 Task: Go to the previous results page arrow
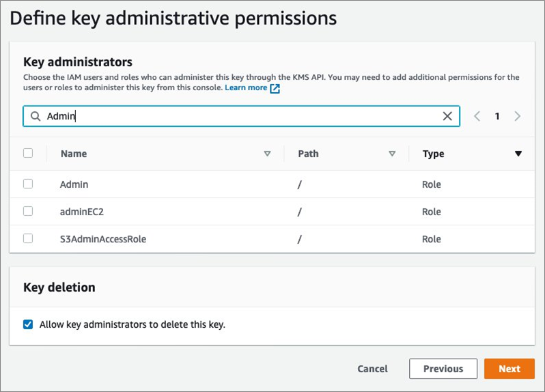click(477, 116)
